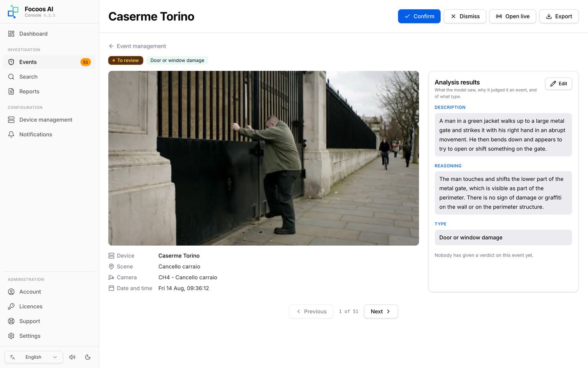Click the Cancello carraio scene value
Viewport: 588px width, 368px height.
click(x=179, y=267)
